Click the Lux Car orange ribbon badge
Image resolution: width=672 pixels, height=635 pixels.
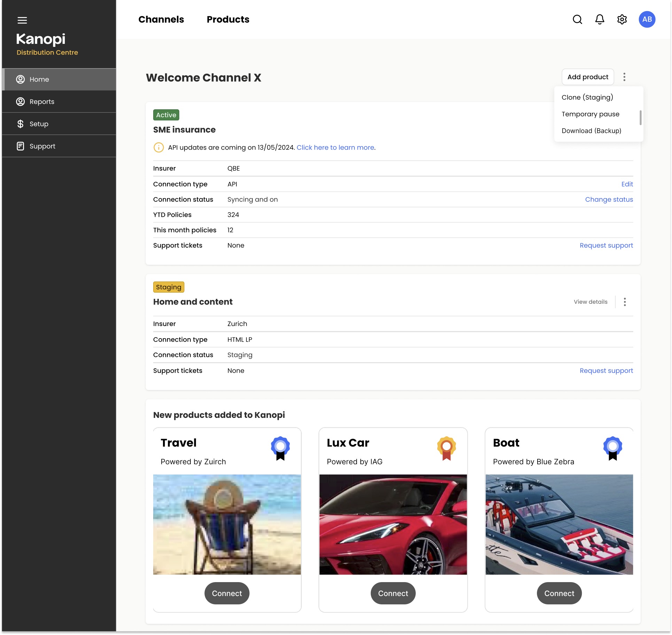tap(447, 448)
